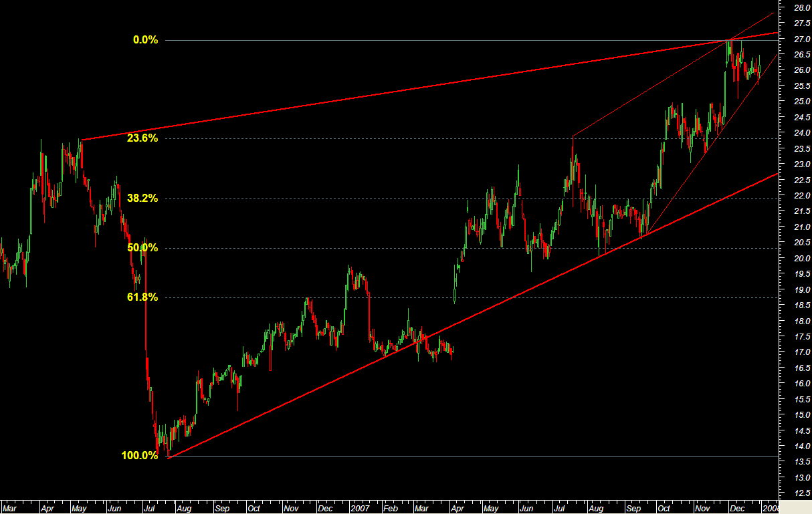
Task: Select the 12.5 price axis value
Action: point(802,494)
